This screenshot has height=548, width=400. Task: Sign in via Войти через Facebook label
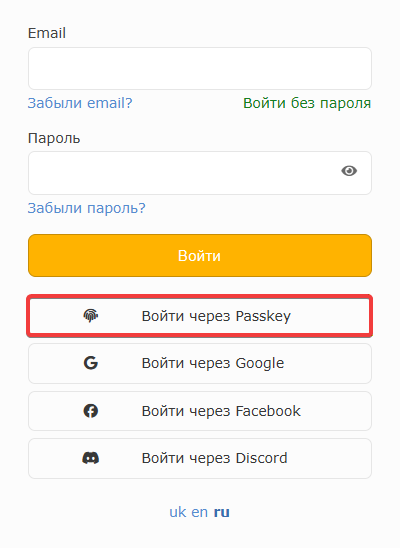click(x=221, y=411)
